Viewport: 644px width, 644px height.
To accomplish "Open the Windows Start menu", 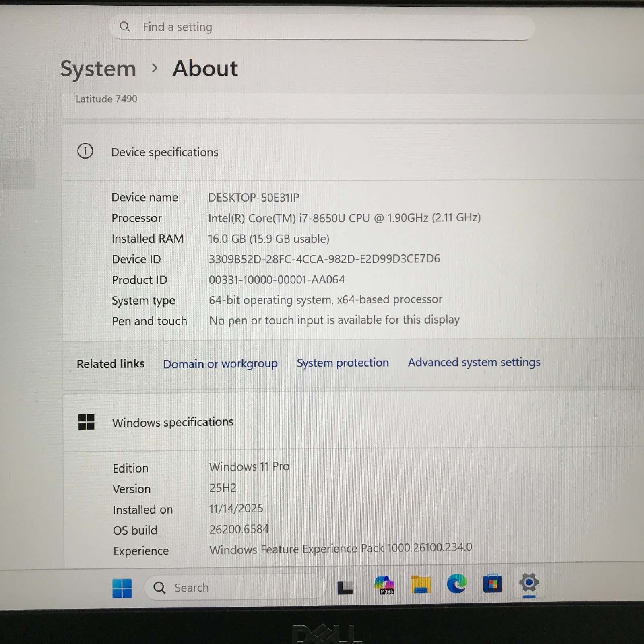I will 122,588.
